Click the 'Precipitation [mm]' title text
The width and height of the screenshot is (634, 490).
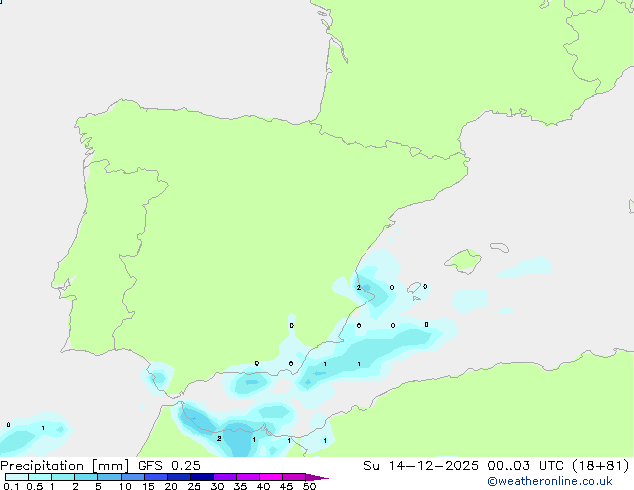point(65,466)
